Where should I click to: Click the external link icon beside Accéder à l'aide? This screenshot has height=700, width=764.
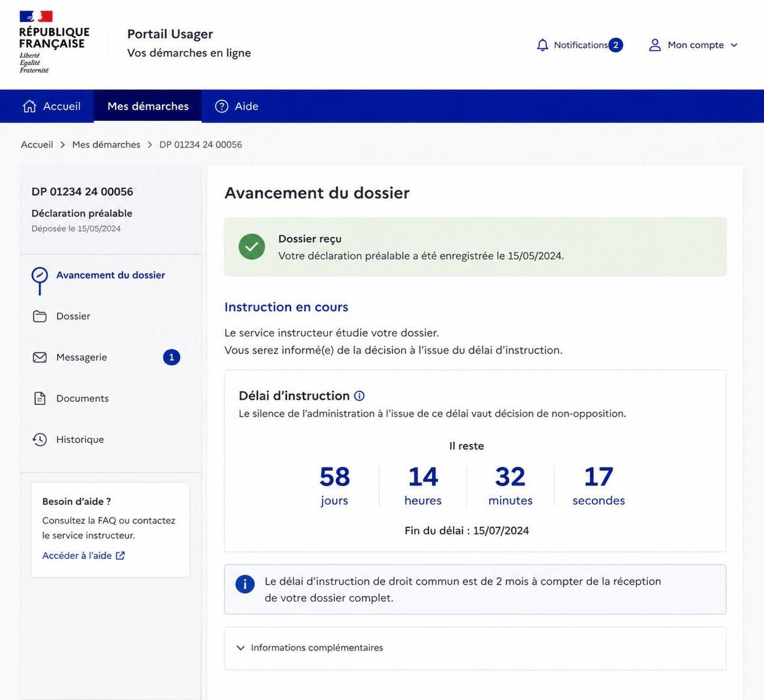(120, 555)
